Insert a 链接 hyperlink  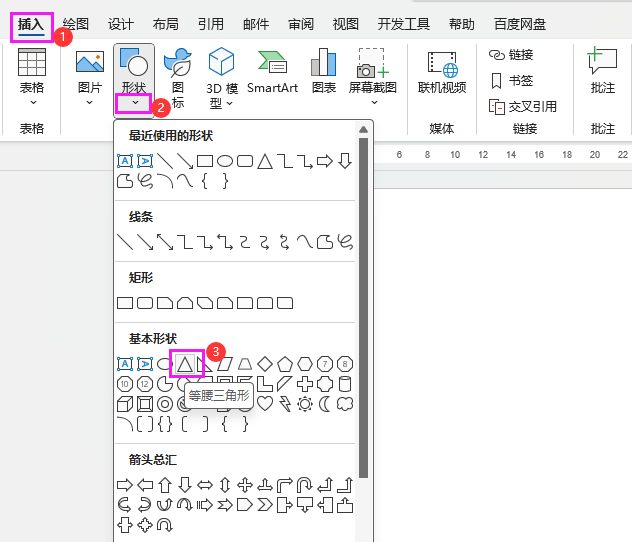click(x=511, y=54)
